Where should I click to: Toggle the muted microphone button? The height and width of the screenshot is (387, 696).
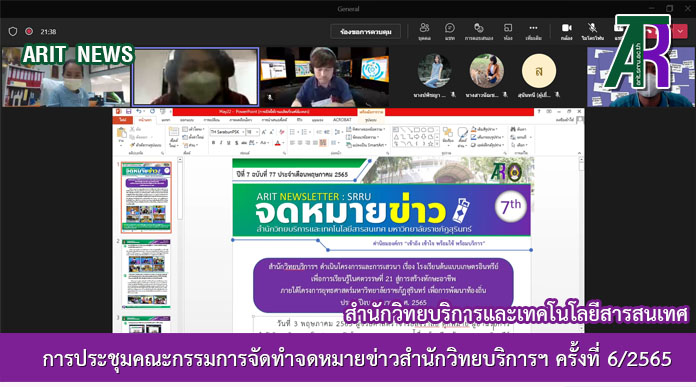tap(593, 32)
